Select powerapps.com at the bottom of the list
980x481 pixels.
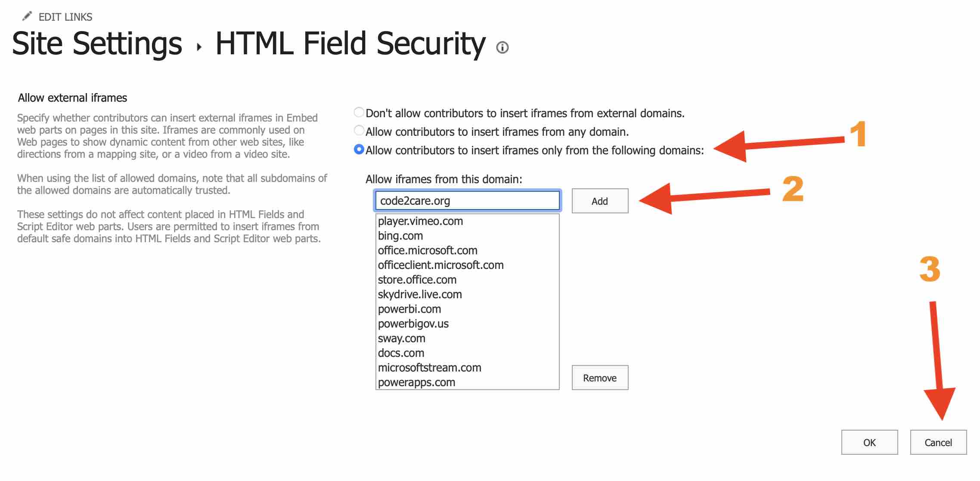tap(416, 382)
